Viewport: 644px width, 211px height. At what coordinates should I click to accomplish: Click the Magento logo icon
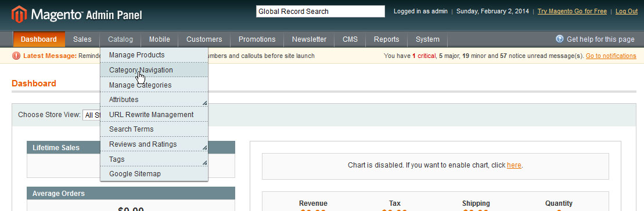point(19,14)
